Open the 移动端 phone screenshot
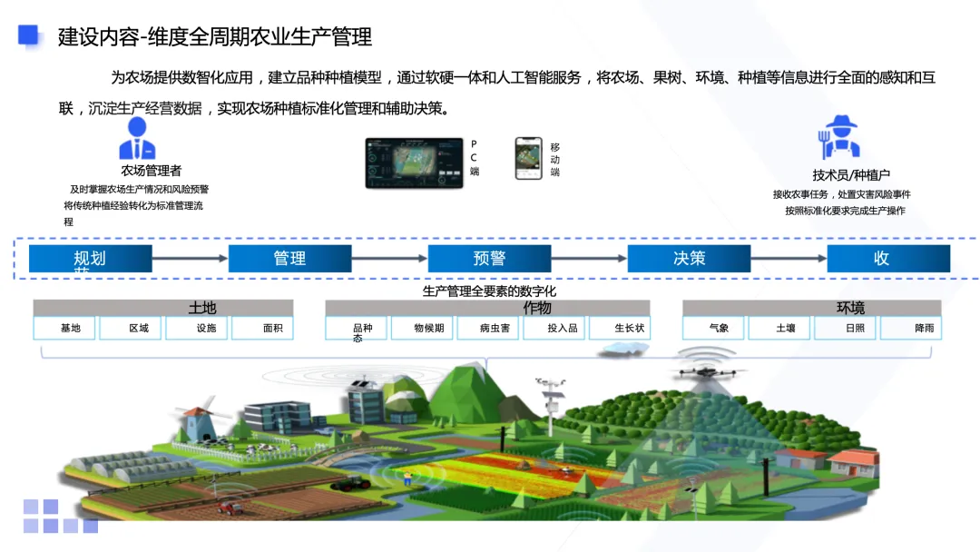The image size is (980, 552). point(528,159)
